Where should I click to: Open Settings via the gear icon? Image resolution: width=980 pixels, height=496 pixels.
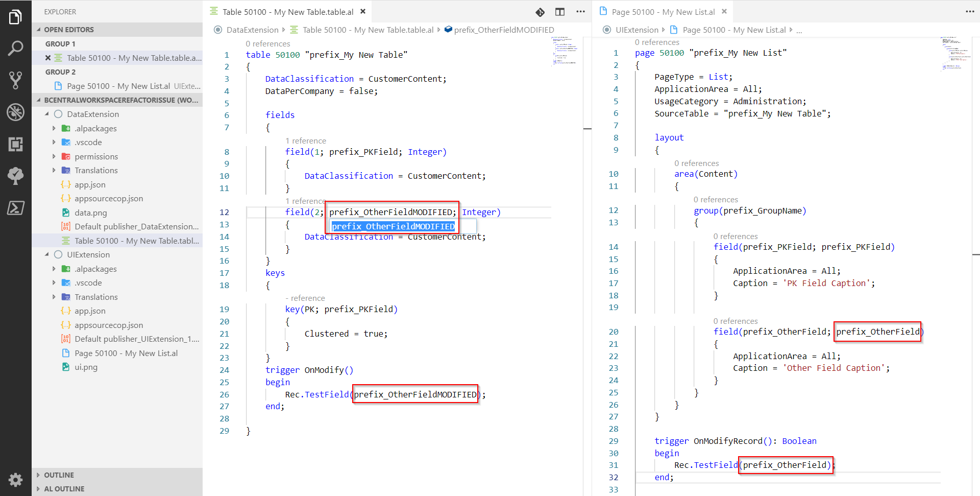[x=15, y=480]
